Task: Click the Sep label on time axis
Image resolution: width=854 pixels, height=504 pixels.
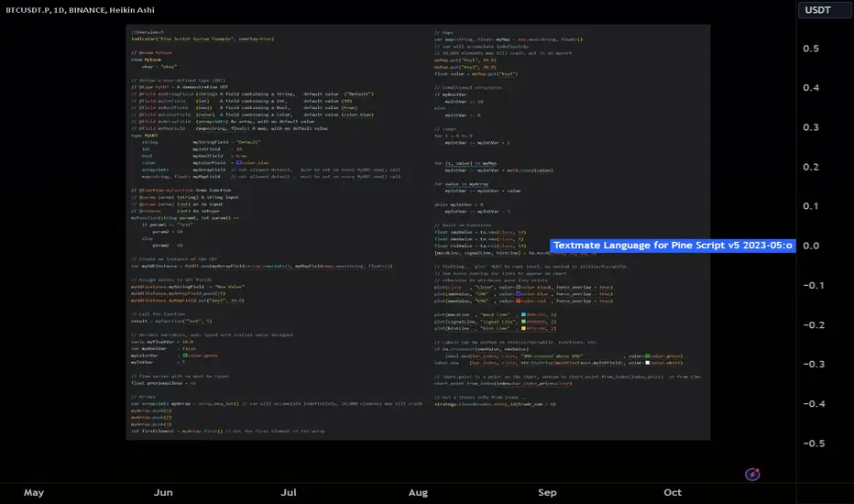Action: [x=547, y=492]
